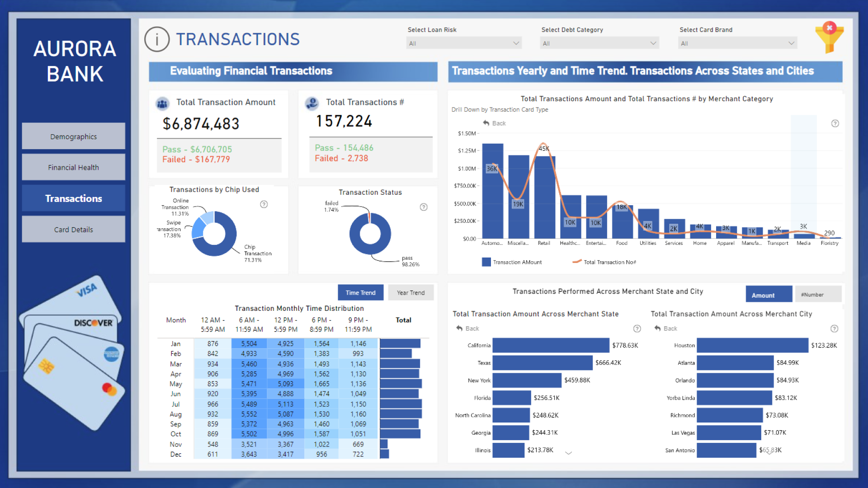Go to the Financial Health page
868x488 pixels.
74,167
